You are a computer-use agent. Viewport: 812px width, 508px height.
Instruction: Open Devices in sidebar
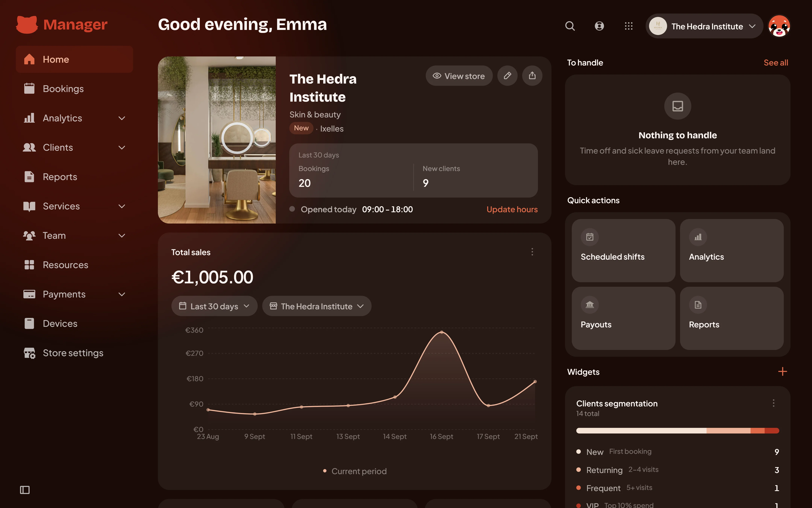tap(74, 324)
